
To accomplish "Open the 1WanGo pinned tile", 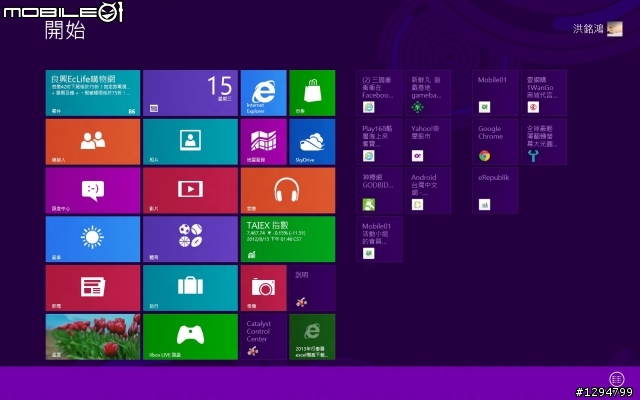I will point(544,93).
